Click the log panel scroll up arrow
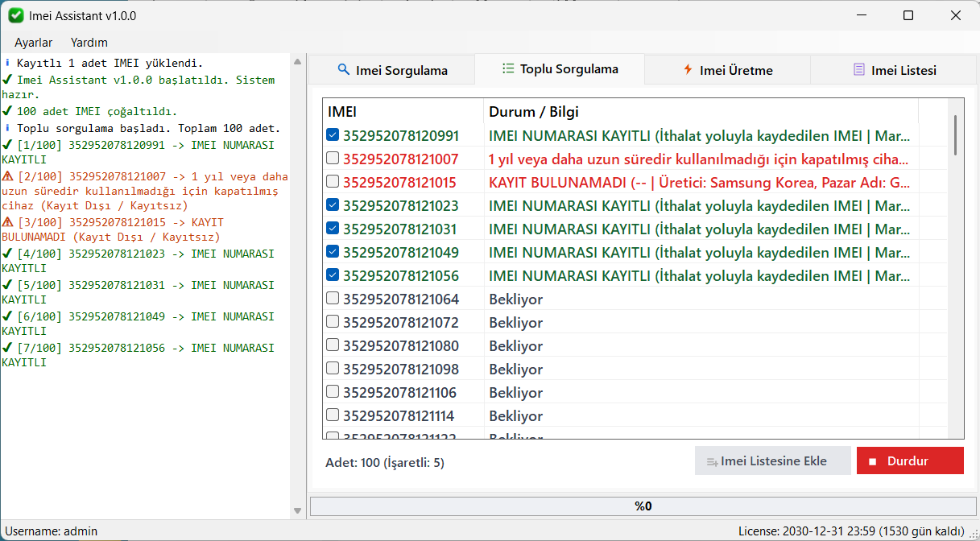The height and width of the screenshot is (541, 980). pos(297,61)
